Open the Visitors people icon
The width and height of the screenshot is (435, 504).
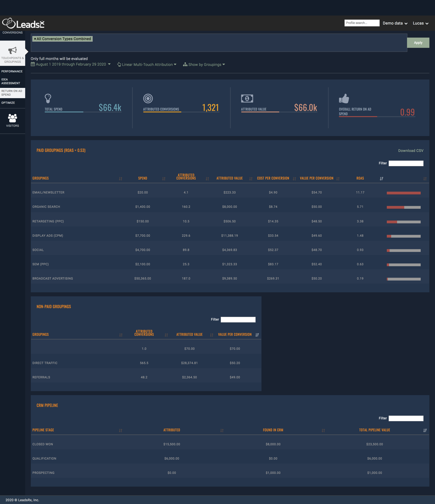point(12,118)
